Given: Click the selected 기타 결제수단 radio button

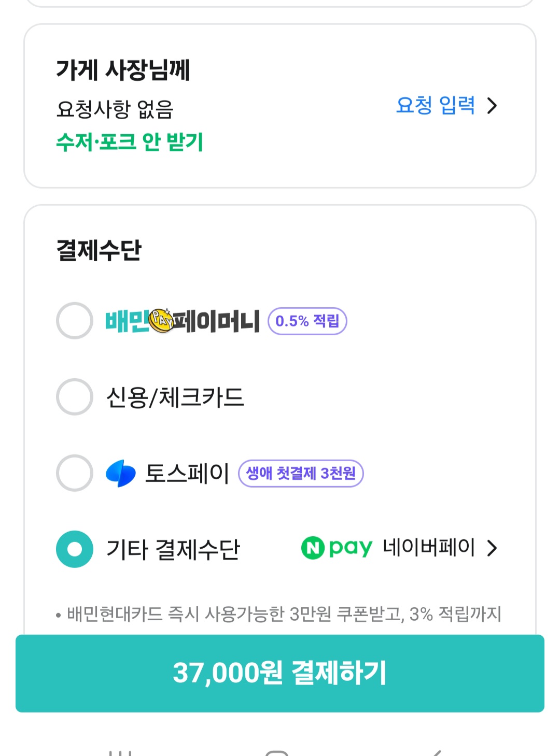Looking at the screenshot, I should click(x=75, y=549).
